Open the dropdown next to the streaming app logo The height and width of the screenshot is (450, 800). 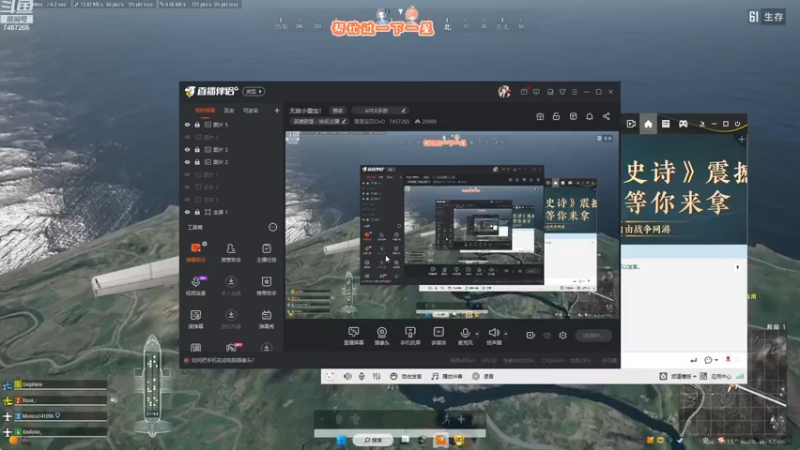(x=254, y=91)
